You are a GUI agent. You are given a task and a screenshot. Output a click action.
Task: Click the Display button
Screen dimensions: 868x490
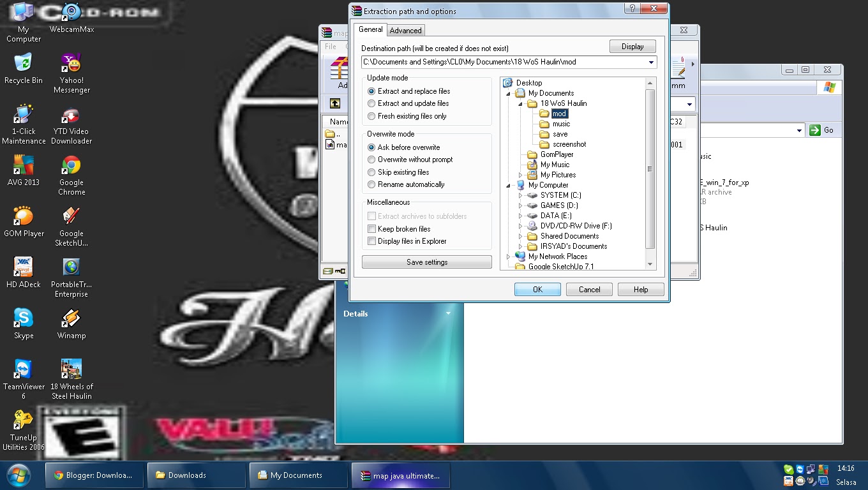click(x=632, y=47)
